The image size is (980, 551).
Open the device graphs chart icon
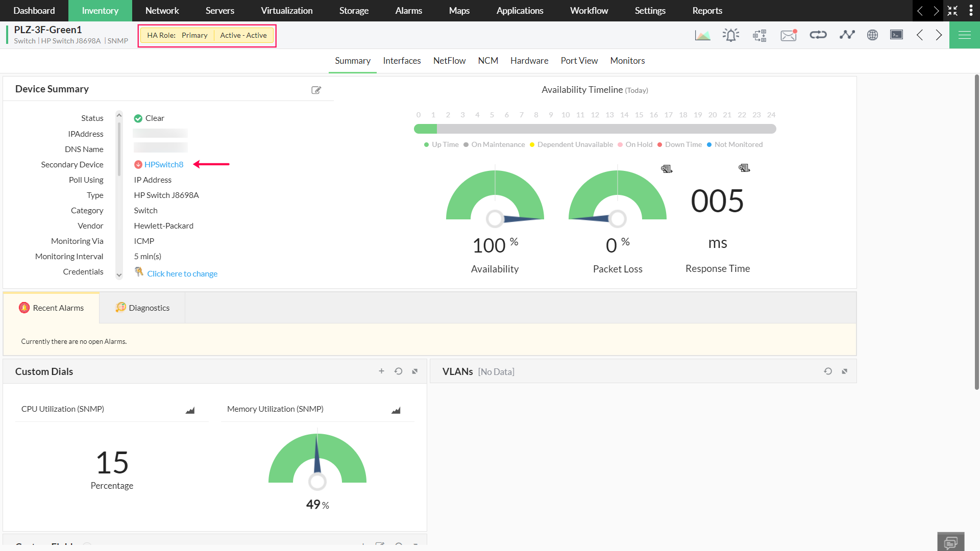coord(702,35)
